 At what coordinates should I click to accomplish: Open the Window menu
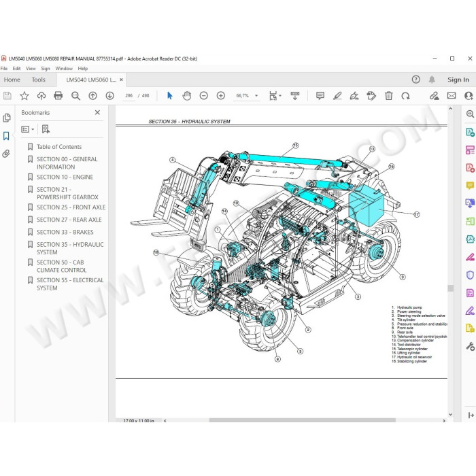click(x=64, y=69)
